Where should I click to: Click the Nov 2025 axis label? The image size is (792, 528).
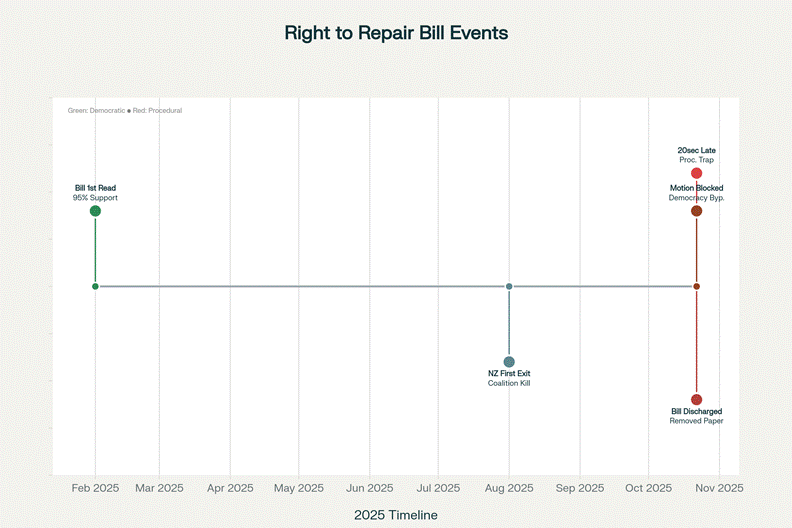click(718, 488)
